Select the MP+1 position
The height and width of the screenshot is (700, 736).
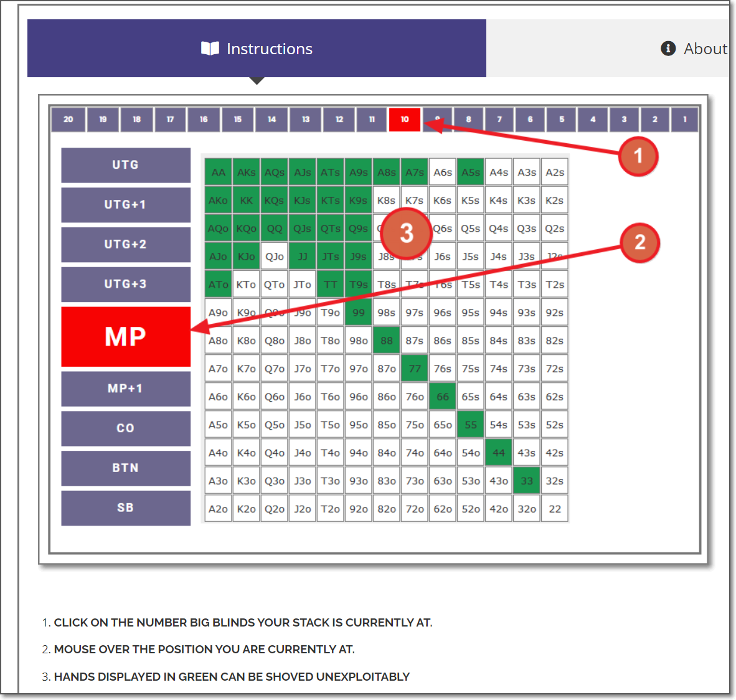click(125, 389)
